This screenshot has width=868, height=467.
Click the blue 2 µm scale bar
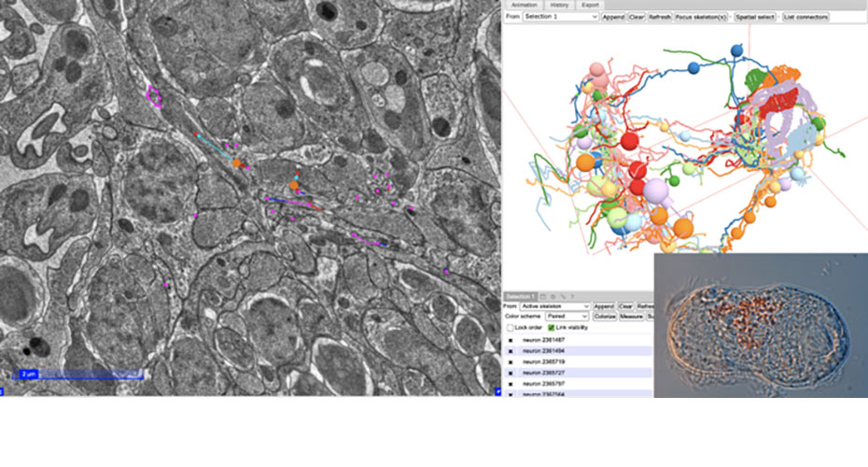coord(79,375)
